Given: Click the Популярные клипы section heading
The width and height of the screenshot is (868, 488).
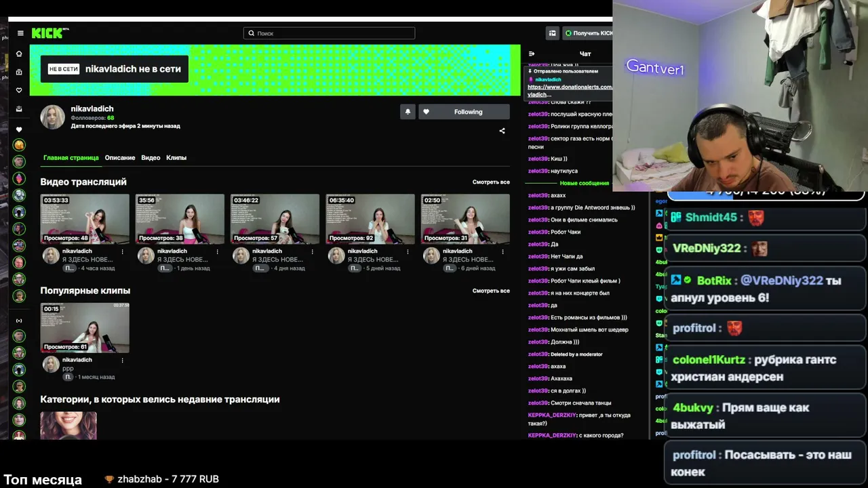Looking at the screenshot, I should (85, 290).
